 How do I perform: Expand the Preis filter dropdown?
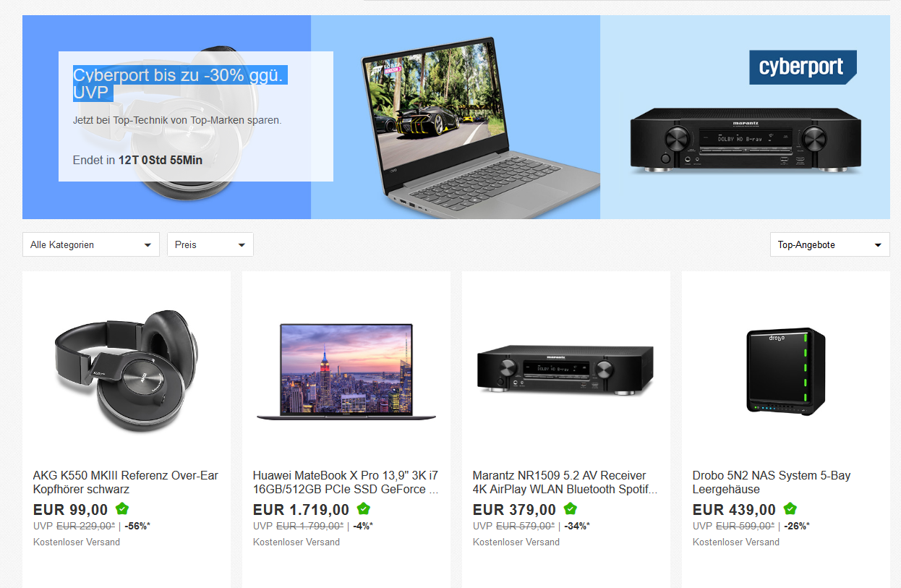point(210,244)
